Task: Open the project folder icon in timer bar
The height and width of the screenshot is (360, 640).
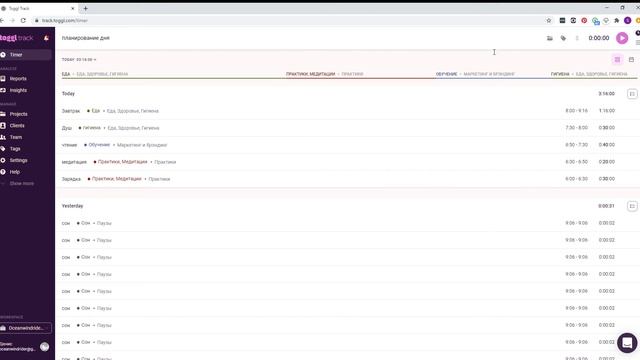Action: click(550, 38)
